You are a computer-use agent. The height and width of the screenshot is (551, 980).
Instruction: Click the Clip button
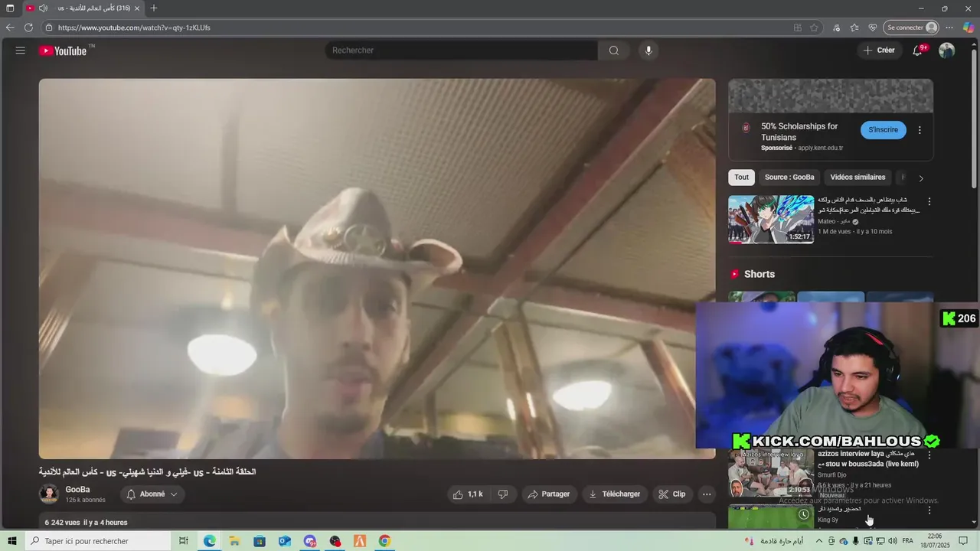(671, 494)
